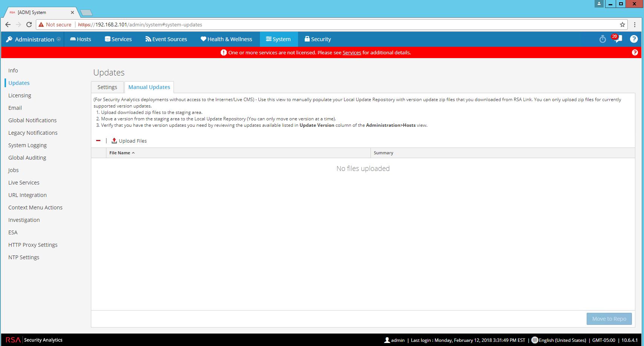The height and width of the screenshot is (346, 644).
Task: Switch to the Settings tab
Action: pos(107,87)
